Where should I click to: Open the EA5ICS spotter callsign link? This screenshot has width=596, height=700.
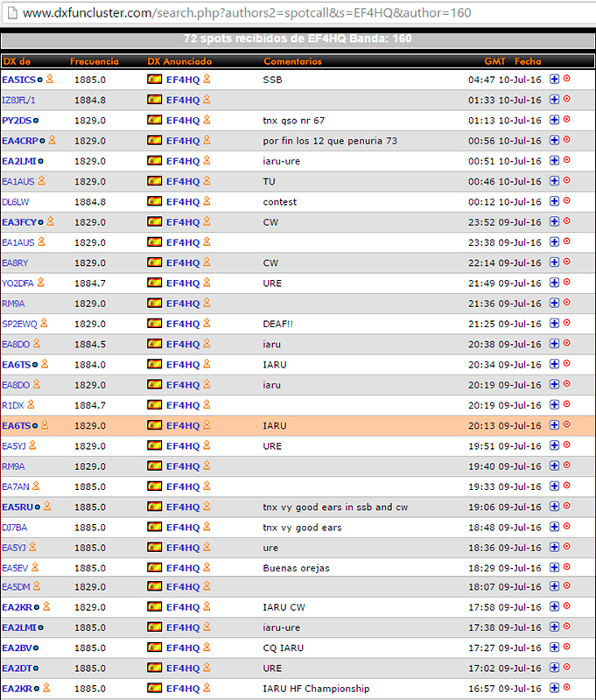[18, 80]
